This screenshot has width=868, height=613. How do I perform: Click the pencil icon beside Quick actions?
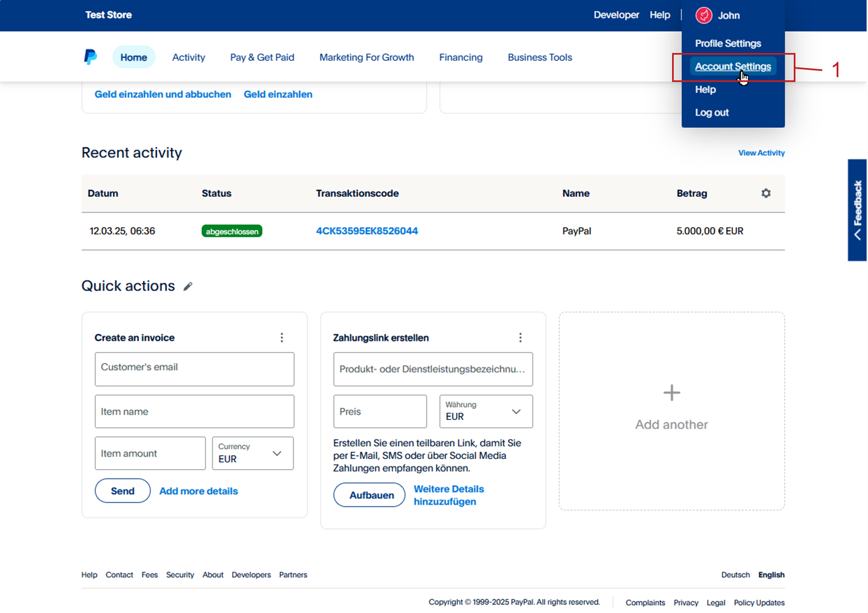tap(188, 286)
